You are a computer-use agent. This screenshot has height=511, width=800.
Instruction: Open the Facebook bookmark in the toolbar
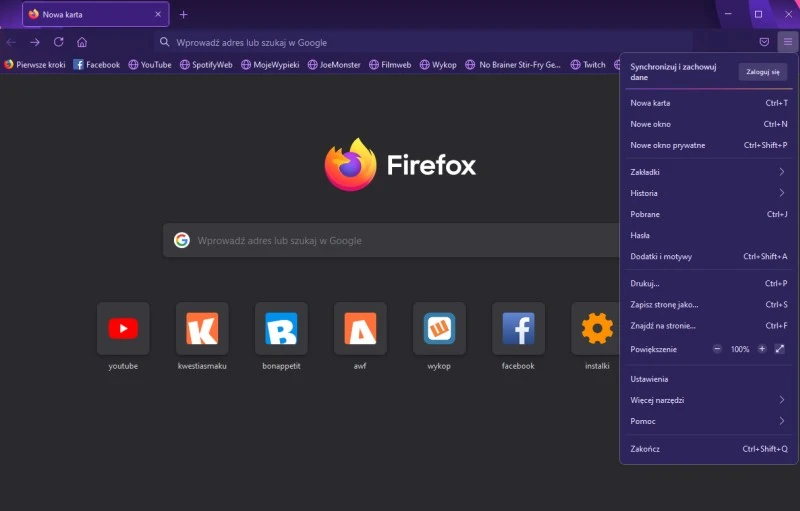pyautogui.click(x=97, y=65)
